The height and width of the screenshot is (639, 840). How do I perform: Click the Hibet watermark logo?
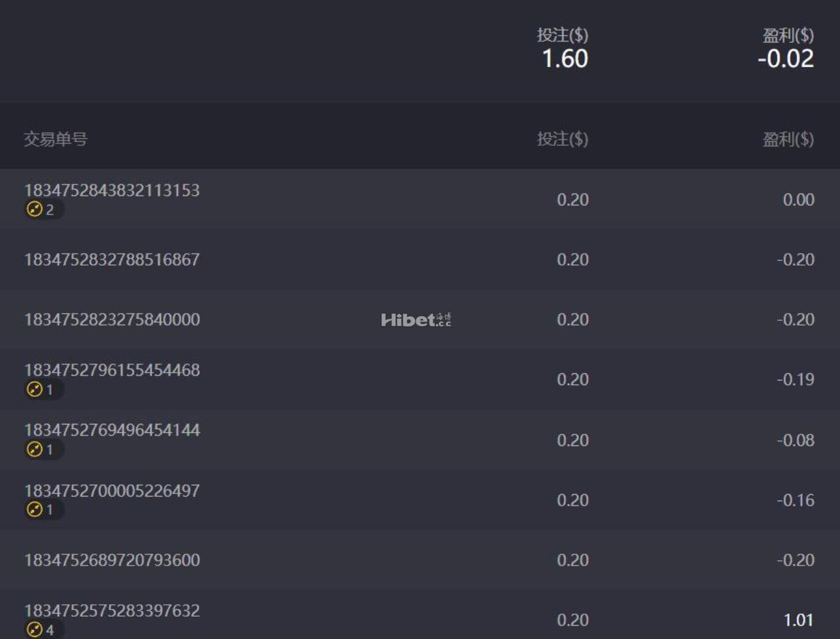tap(416, 319)
